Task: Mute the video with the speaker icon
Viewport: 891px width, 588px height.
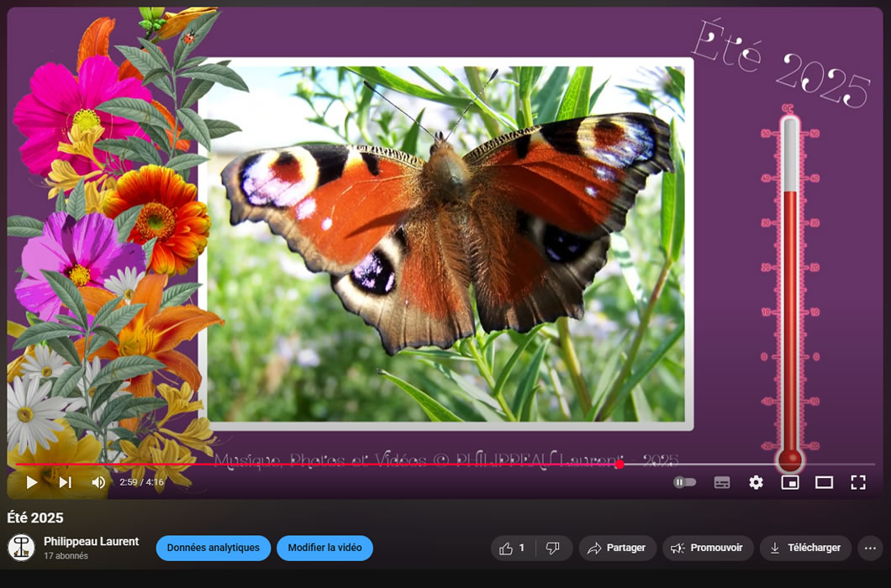Action: click(98, 482)
